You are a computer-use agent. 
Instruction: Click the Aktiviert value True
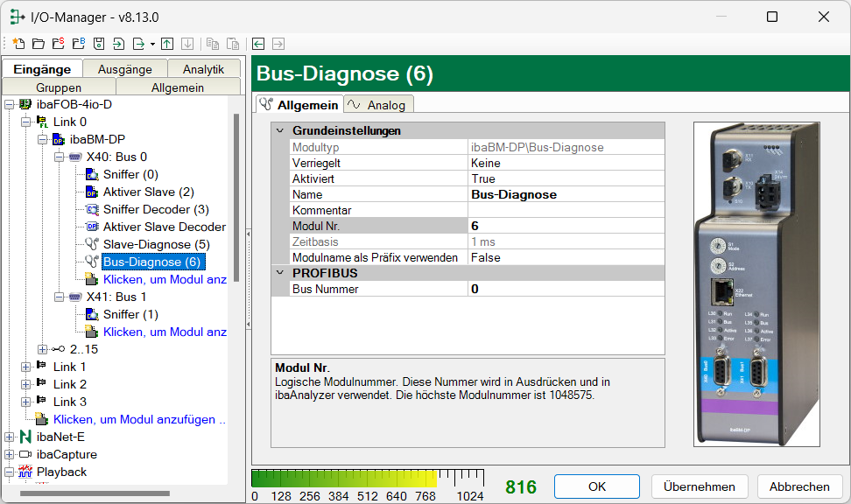[x=566, y=178]
